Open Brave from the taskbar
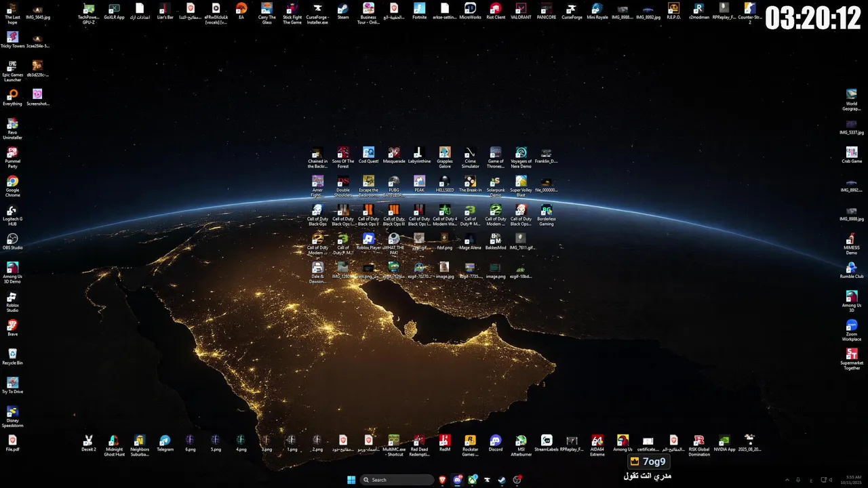The height and width of the screenshot is (488, 868). (x=443, y=480)
